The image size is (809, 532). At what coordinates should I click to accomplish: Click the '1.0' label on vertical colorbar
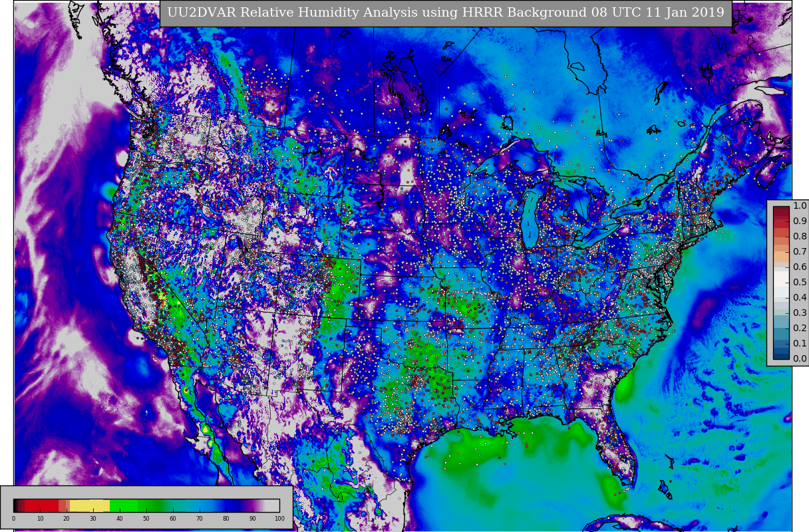click(800, 206)
